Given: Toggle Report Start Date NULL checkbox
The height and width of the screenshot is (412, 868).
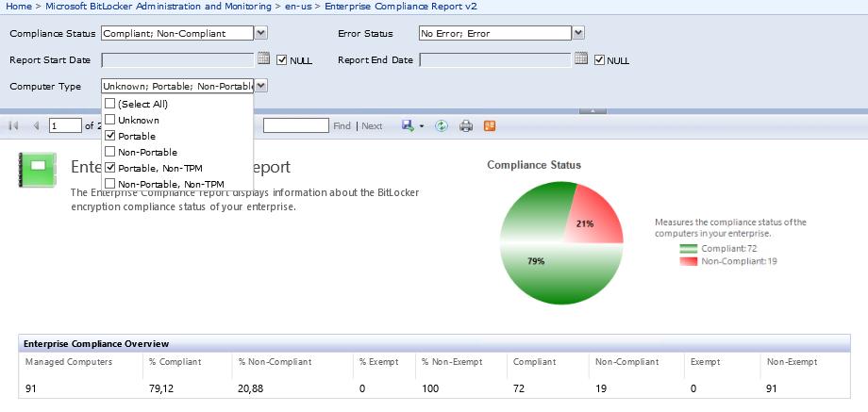Looking at the screenshot, I should (282, 59).
